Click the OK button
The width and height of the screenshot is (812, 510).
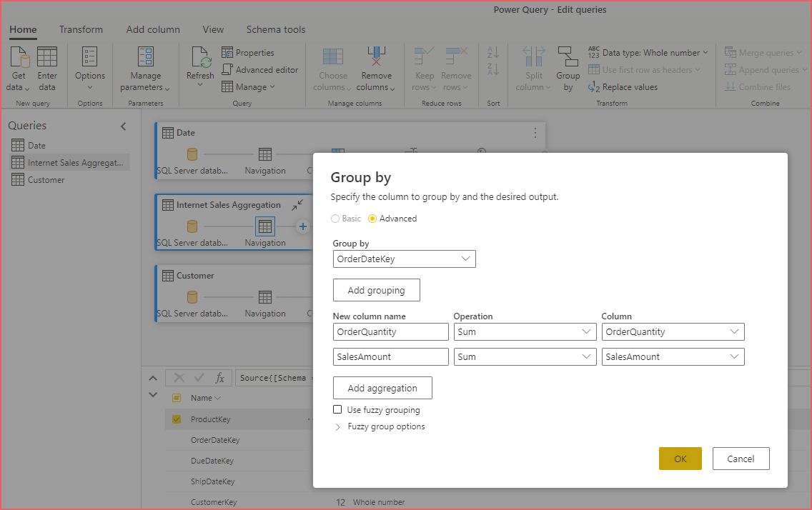click(x=680, y=458)
